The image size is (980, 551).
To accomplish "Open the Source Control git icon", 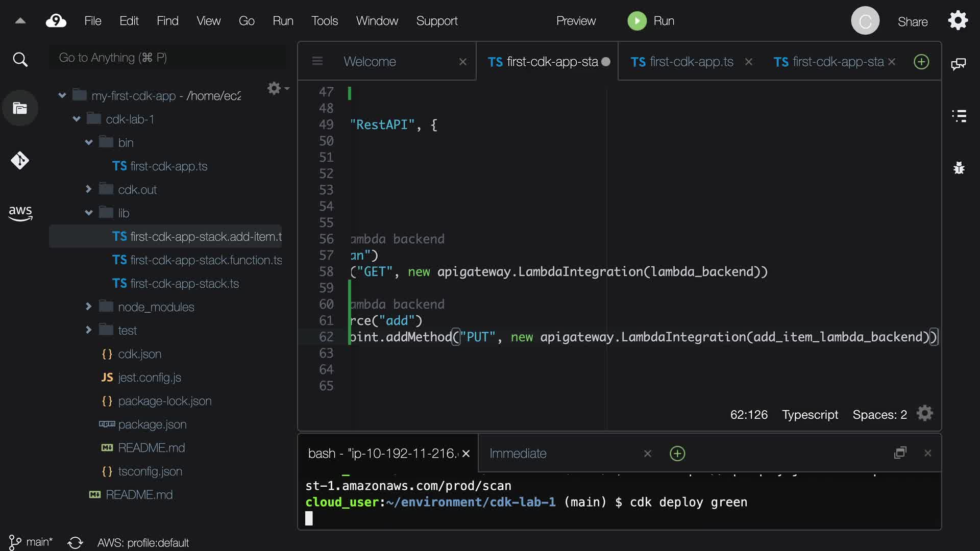I will (20, 160).
